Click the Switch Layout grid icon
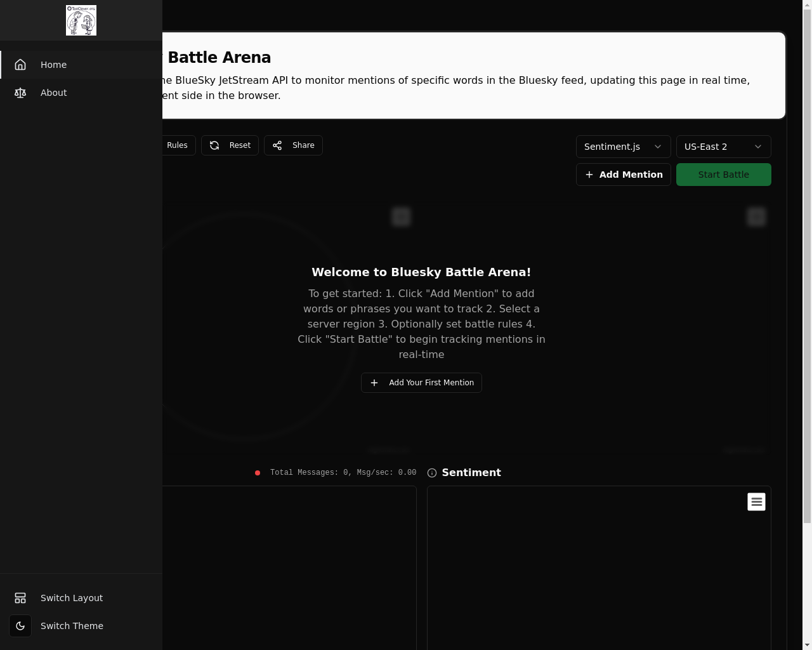The image size is (812, 650). point(20,598)
